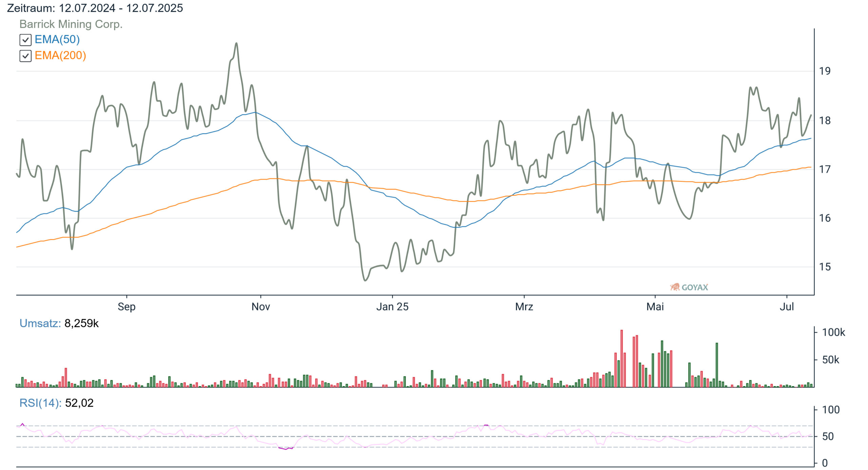The image size is (868, 470).
Task: Click the 15 price axis label
Action: point(825,267)
